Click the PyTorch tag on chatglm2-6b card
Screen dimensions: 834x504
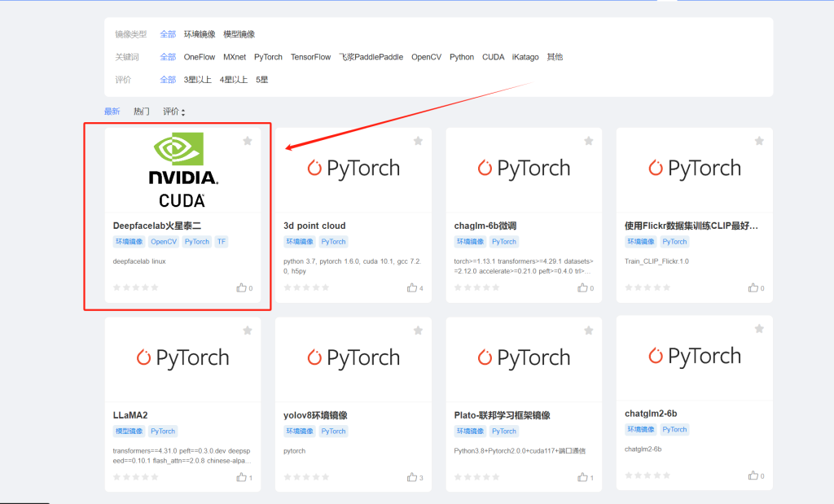click(674, 430)
